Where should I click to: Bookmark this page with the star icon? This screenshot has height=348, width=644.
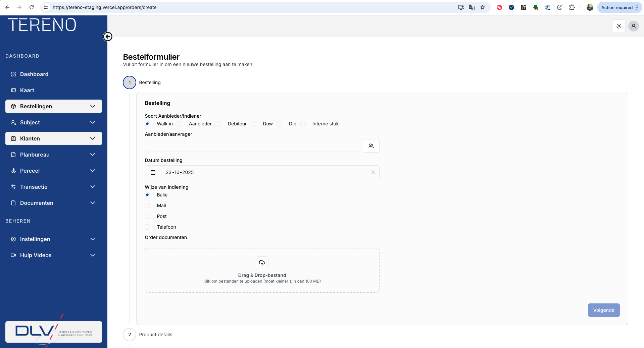pos(483,7)
